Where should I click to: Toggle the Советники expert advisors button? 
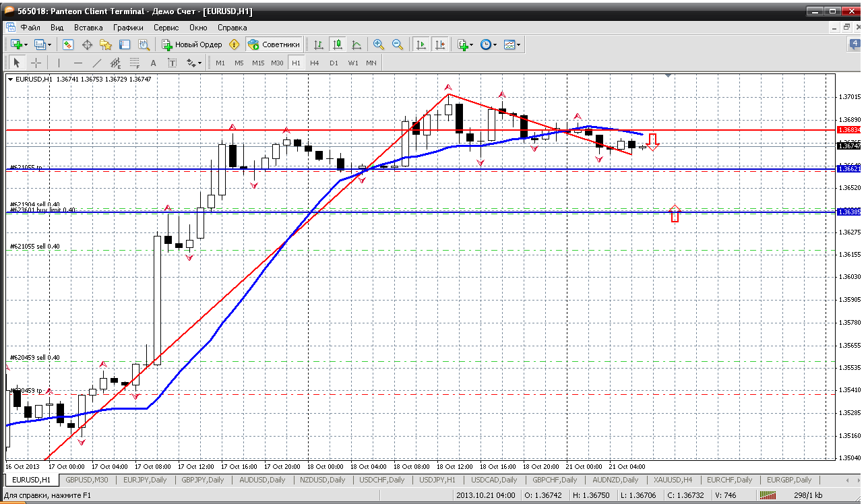tap(274, 44)
